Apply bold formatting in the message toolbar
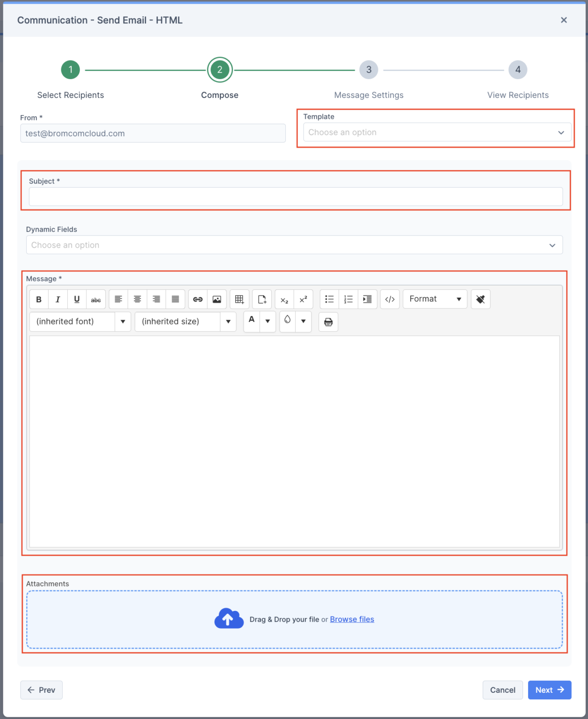The height and width of the screenshot is (719, 588). coord(39,299)
